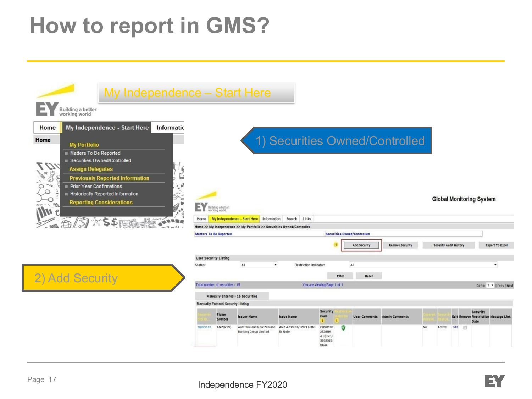Select Securities Owned/Controlled in the dark menu
Image resolution: width=532 pixels, height=399 pixels.
pos(100,161)
